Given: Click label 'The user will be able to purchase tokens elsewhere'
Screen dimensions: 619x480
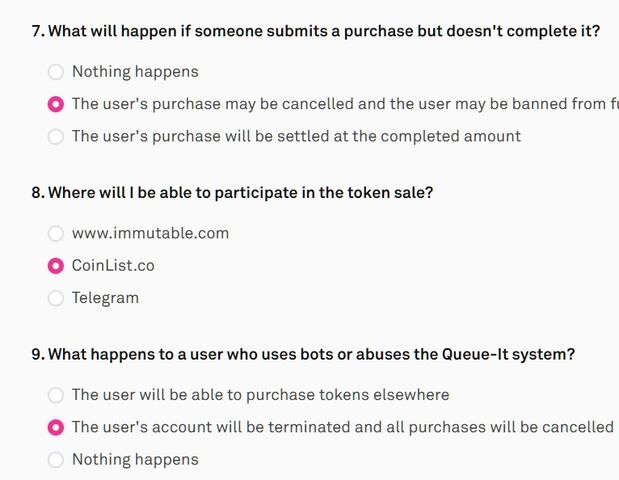Looking at the screenshot, I should tap(261, 395).
